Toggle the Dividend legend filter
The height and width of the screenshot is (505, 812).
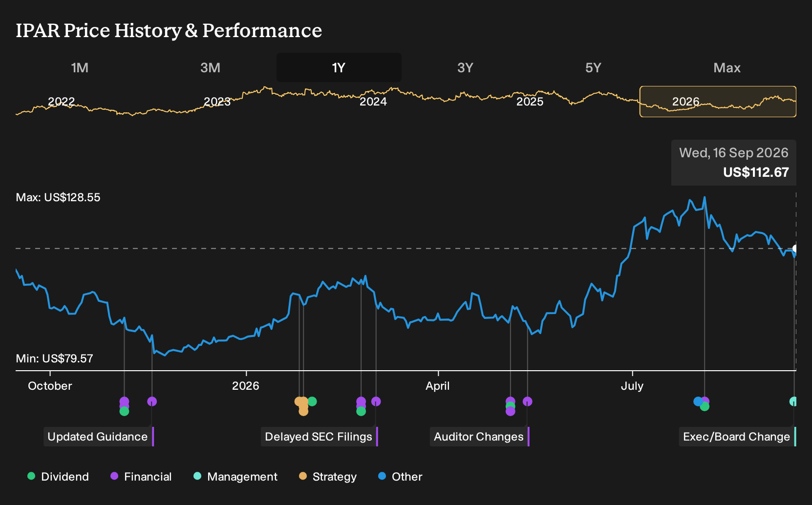(x=58, y=477)
